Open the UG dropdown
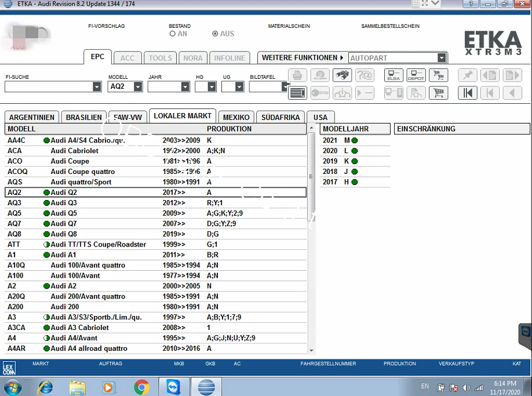Viewport: 532px width, 396px height. coord(239,86)
